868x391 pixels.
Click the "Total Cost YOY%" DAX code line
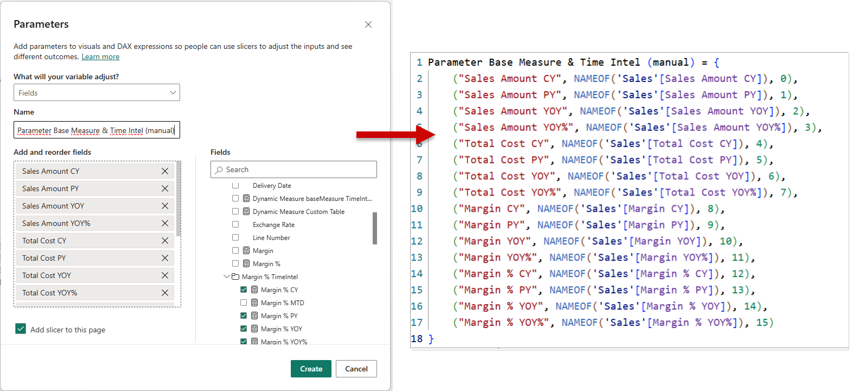[x=626, y=193]
